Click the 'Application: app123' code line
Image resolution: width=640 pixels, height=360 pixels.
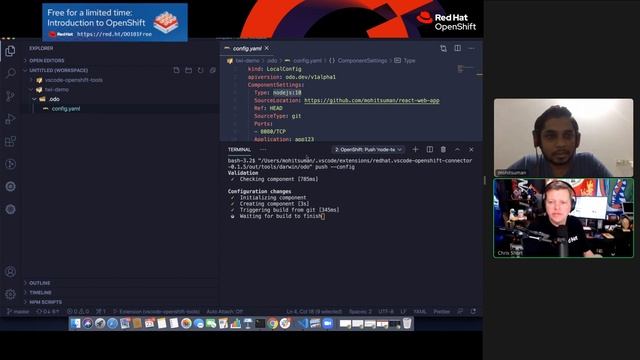tap(284, 140)
